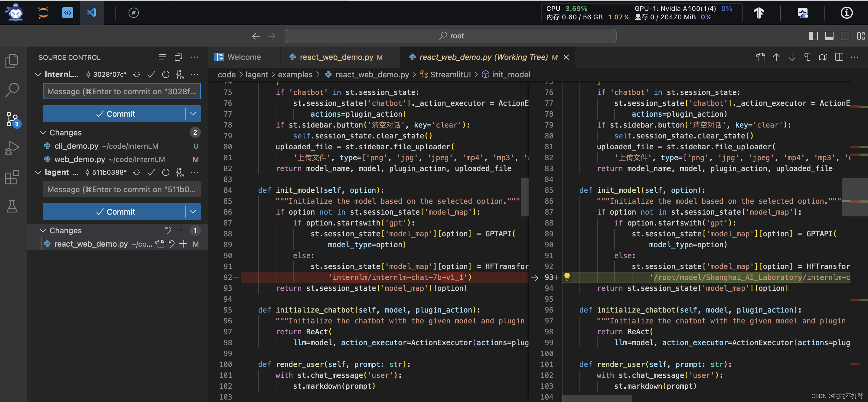Screen dimensions: 868x402
Task: Click the 'root' command center search box
Action: coord(451,36)
